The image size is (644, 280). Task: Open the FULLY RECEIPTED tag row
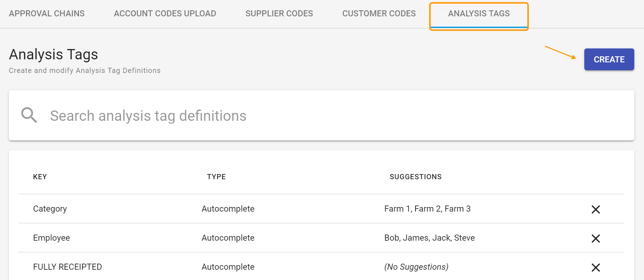pos(67,267)
